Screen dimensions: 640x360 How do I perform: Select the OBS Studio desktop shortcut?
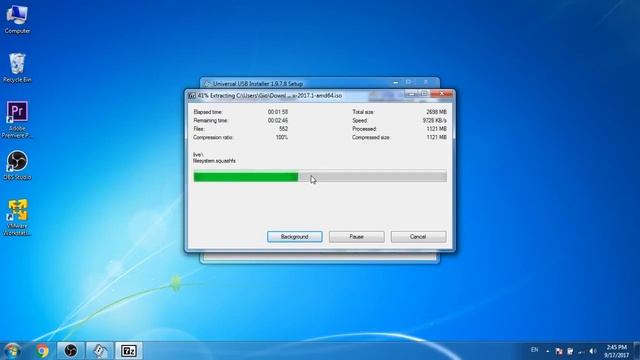pyautogui.click(x=17, y=165)
